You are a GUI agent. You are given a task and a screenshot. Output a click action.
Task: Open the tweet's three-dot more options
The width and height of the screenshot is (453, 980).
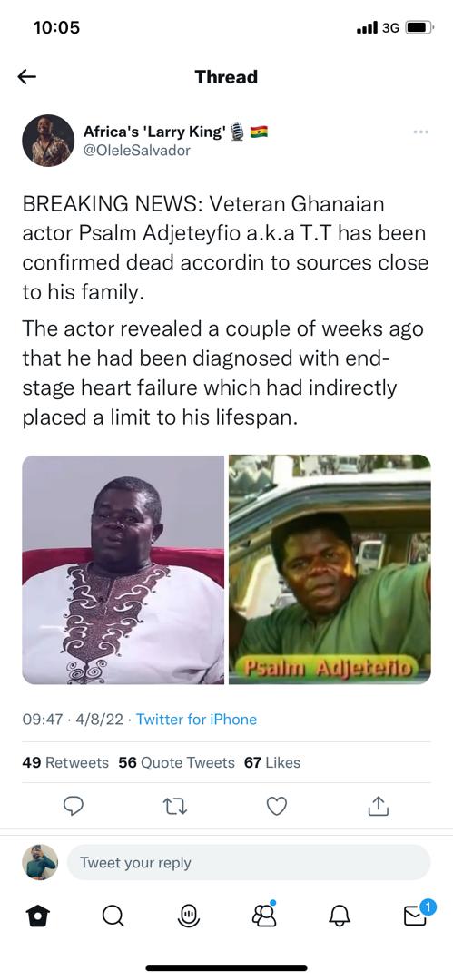421,132
